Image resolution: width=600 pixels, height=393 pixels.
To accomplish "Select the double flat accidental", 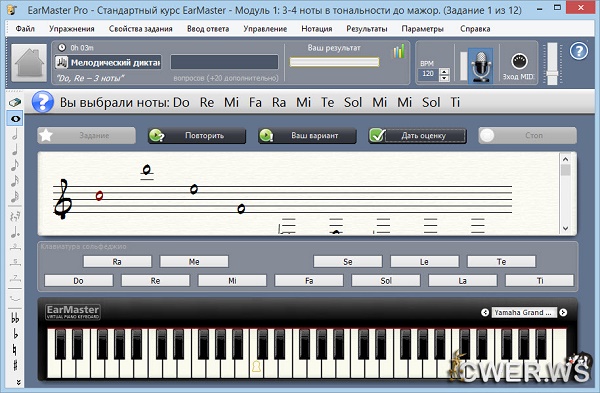I will (15, 318).
